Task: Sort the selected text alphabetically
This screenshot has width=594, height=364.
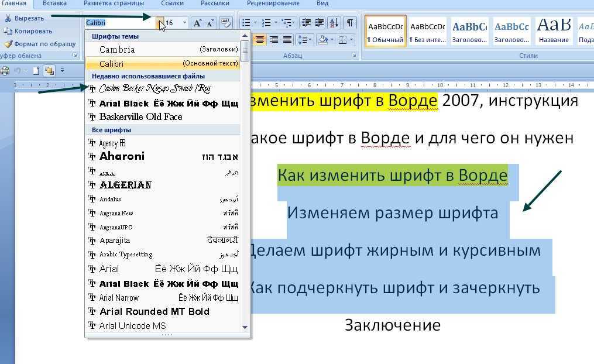Action: click(334, 23)
